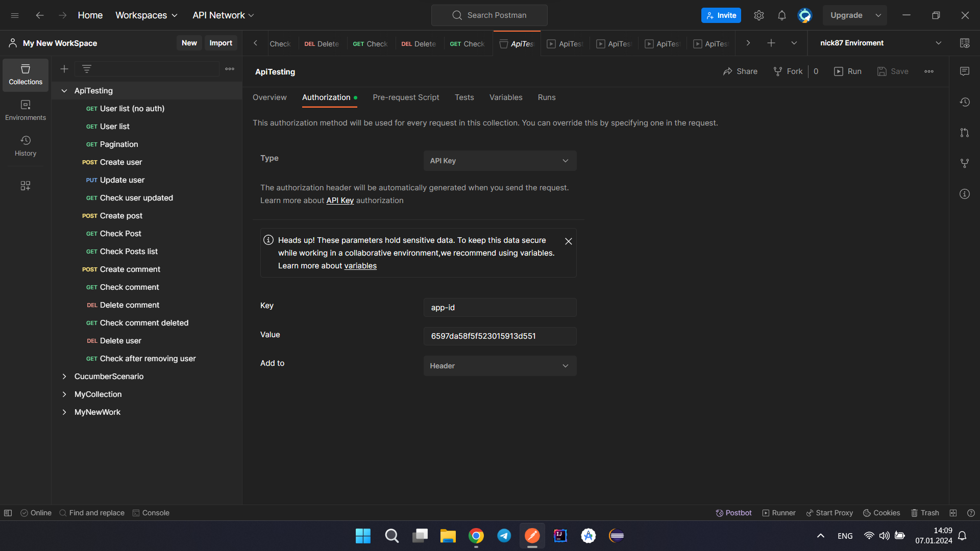Open the API Key documentation link
Image resolution: width=980 pixels, height=551 pixels.
340,201
